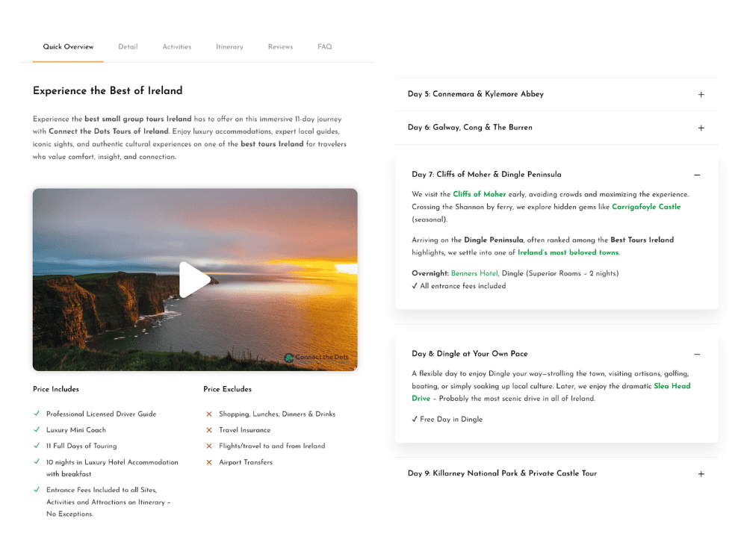Expand Day 6 Galway plus icon
Viewport: 747px width, 560px height.
pos(701,128)
